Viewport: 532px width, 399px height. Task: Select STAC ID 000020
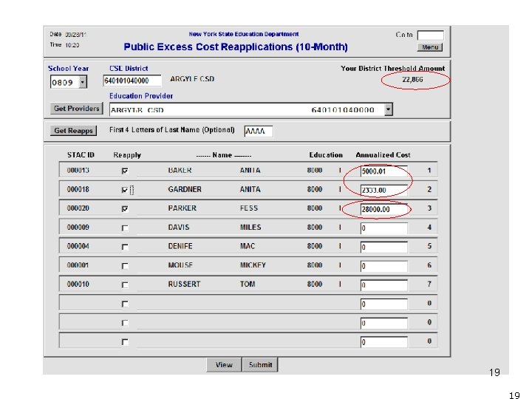click(x=78, y=208)
